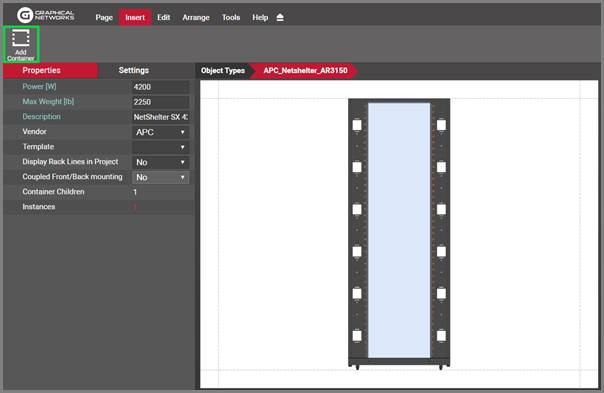Click the APC_Netshelter_AR3150 breadcrumb
Viewport: 604px width, 393px height.
pyautogui.click(x=305, y=71)
